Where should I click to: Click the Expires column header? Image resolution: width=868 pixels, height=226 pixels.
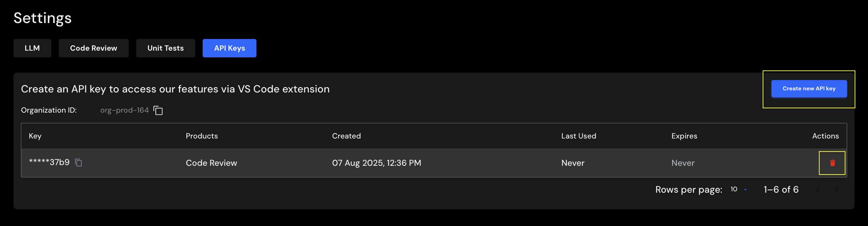coord(684,136)
